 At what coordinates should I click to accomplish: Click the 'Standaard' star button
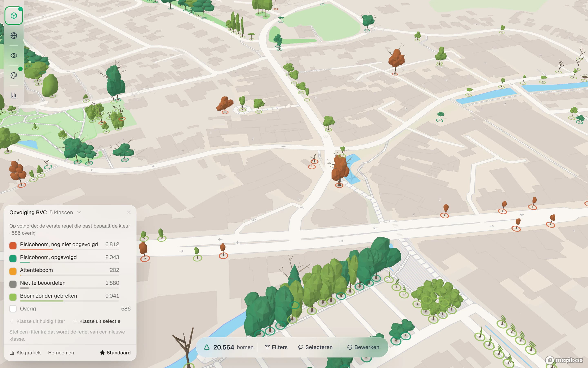coord(115,353)
